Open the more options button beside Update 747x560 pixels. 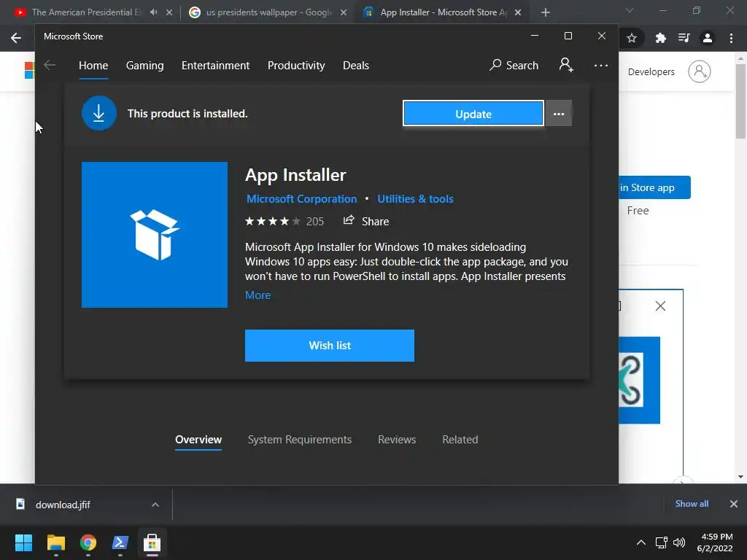(558, 114)
